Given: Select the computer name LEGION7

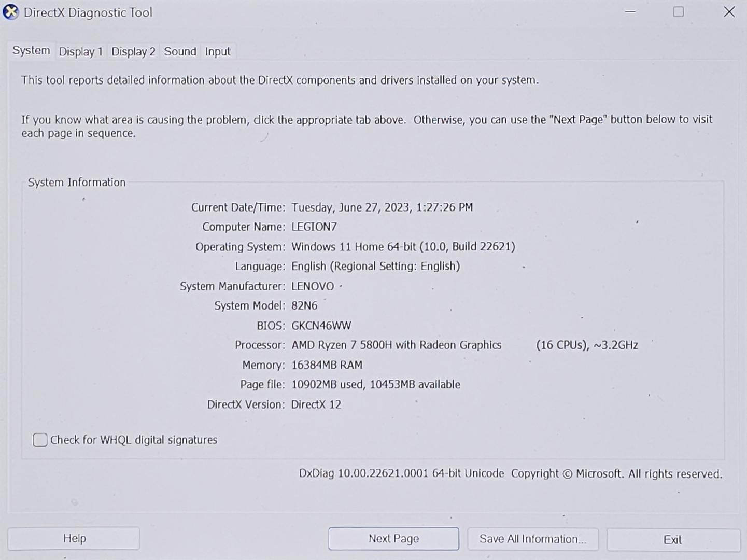Looking at the screenshot, I should coord(314,227).
